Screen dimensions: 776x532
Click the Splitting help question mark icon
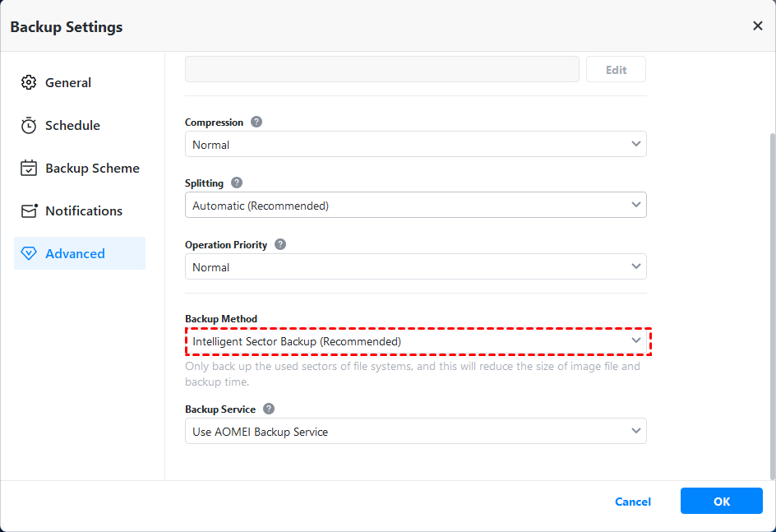(x=237, y=183)
